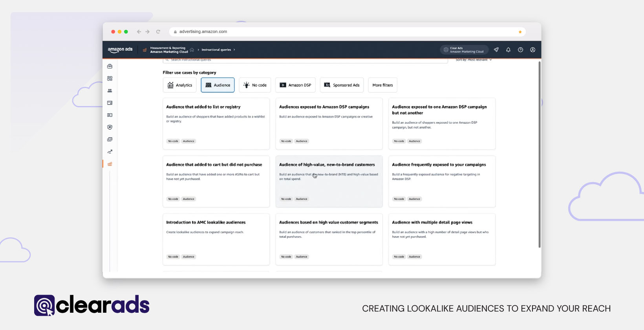
Task: Open the stacked screens icon in the sidebar
Action: [x=110, y=139]
